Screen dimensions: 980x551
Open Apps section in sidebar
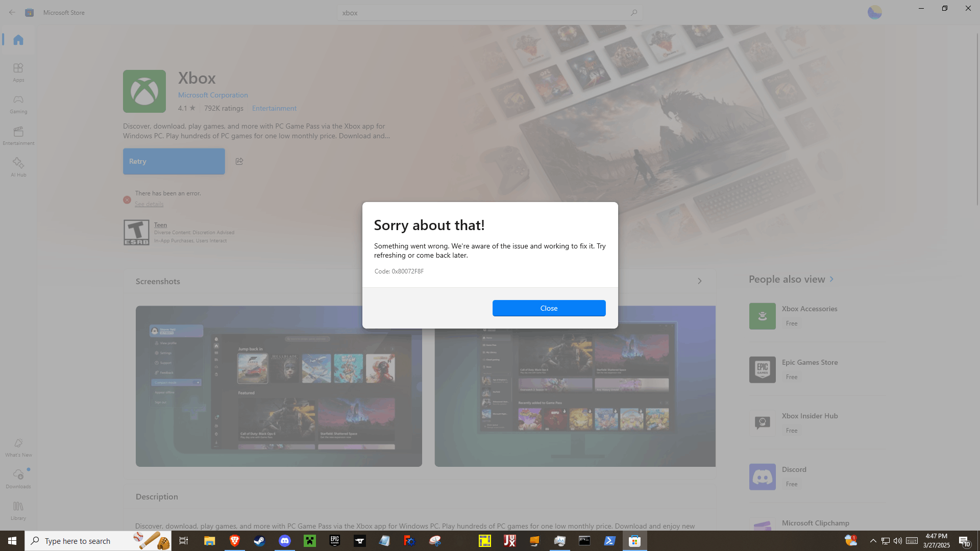click(x=18, y=72)
